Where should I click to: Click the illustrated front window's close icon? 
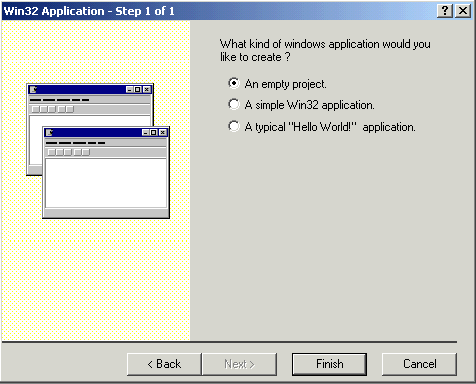163,133
